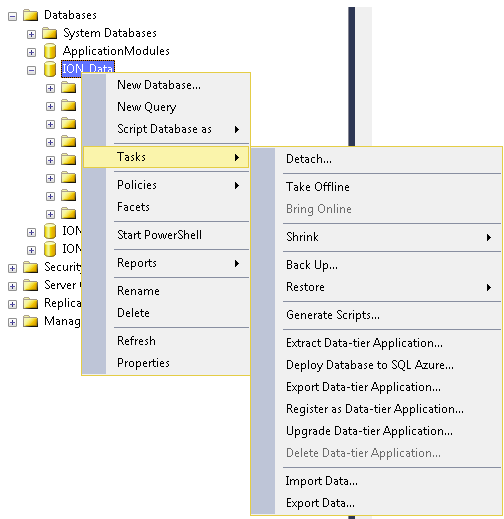Click the ION_Data database cylinder icon
This screenshot has height=519, width=504.
pos(50,69)
